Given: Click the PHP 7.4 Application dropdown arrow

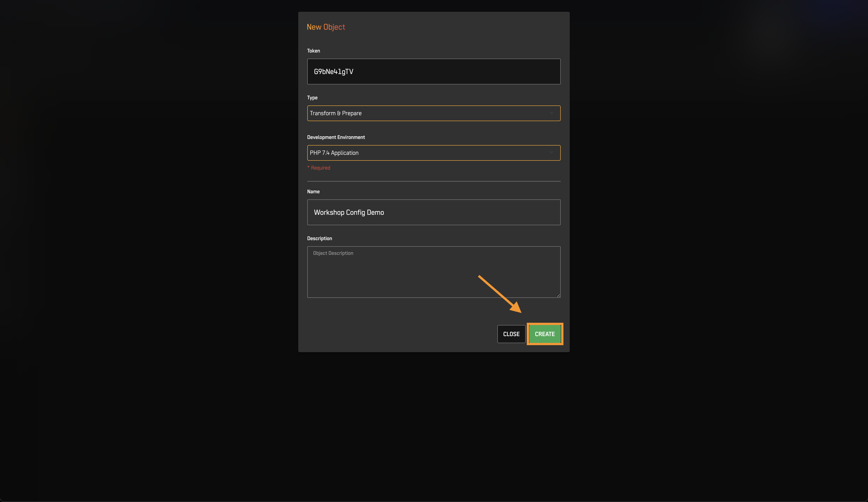Looking at the screenshot, I should coord(551,153).
